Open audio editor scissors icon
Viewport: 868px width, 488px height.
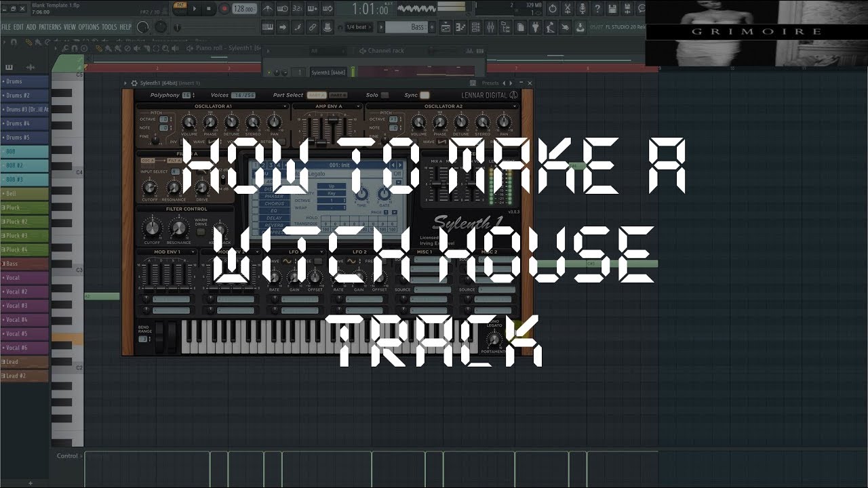click(567, 8)
